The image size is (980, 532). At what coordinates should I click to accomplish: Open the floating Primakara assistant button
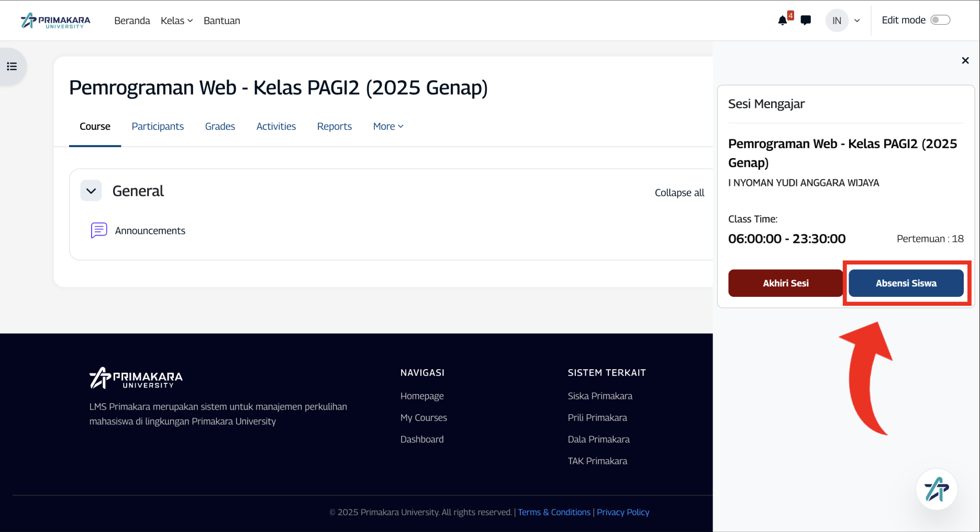point(937,489)
